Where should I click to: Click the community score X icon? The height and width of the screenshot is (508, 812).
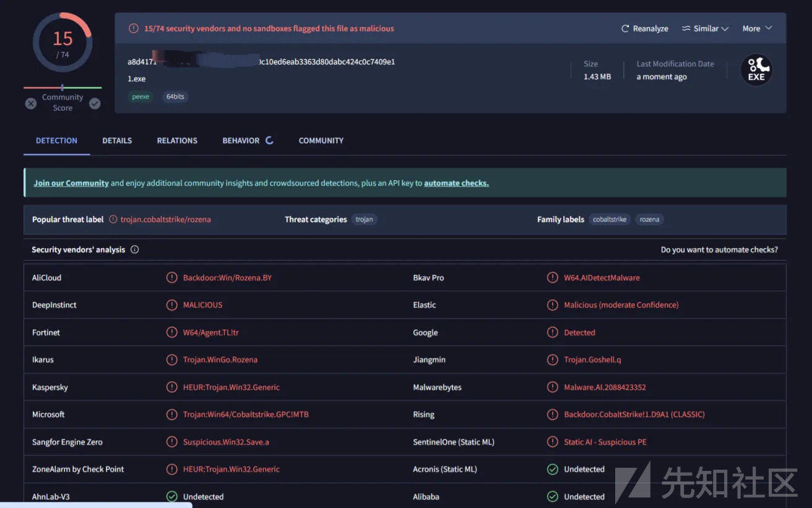pyautogui.click(x=31, y=103)
